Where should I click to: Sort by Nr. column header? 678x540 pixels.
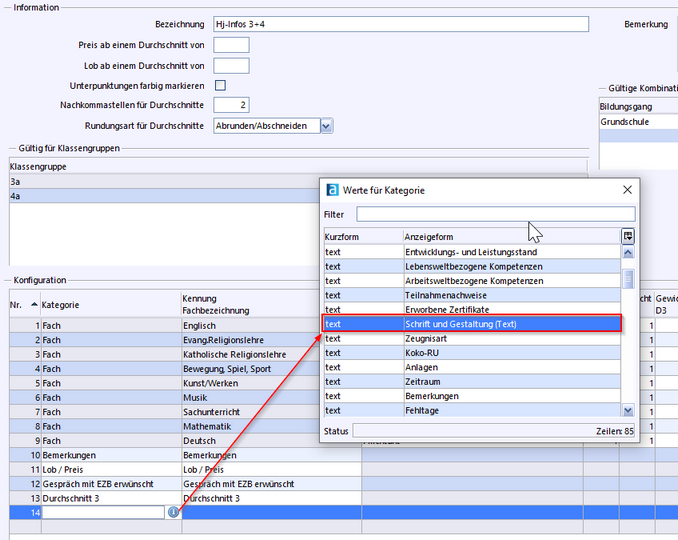tap(24, 305)
